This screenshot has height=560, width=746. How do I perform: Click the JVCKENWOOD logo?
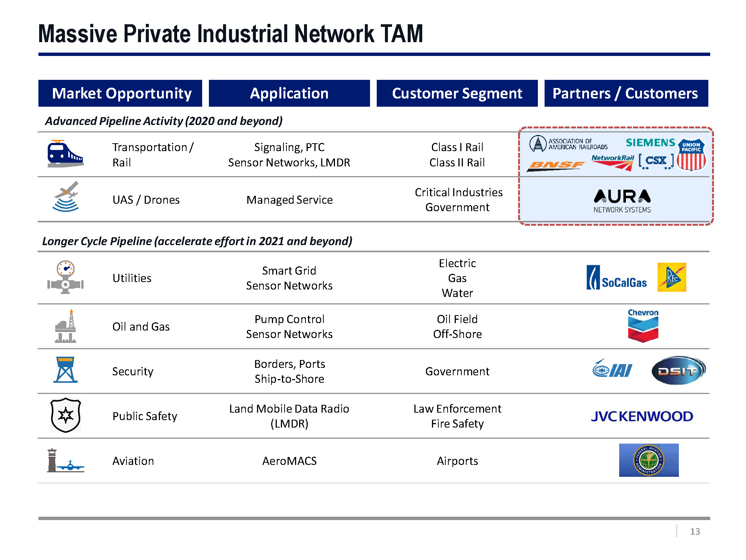(x=642, y=416)
